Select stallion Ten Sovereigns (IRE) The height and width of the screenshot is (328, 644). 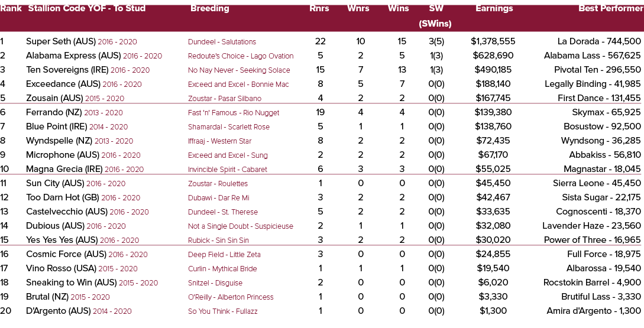tap(67, 70)
